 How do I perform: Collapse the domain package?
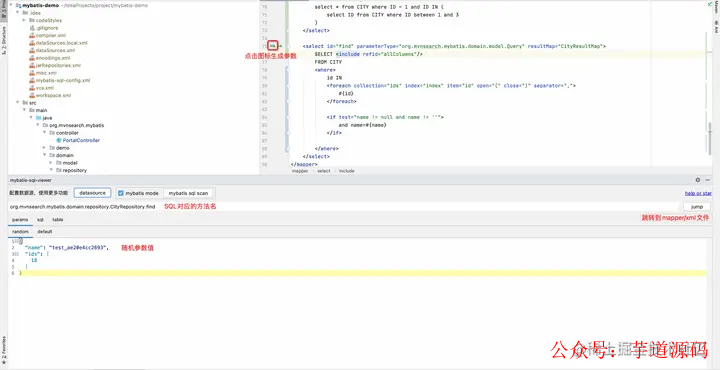click(x=44, y=155)
